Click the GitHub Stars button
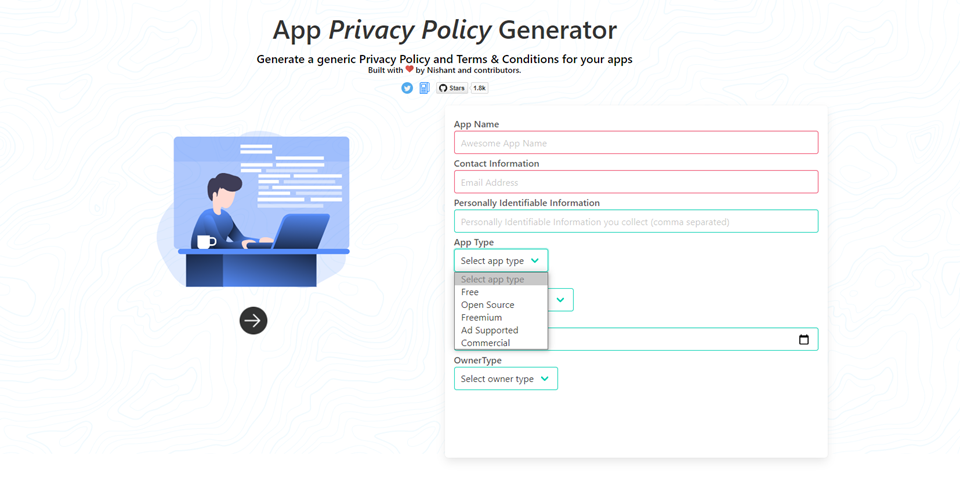The image size is (960, 490). (451, 88)
